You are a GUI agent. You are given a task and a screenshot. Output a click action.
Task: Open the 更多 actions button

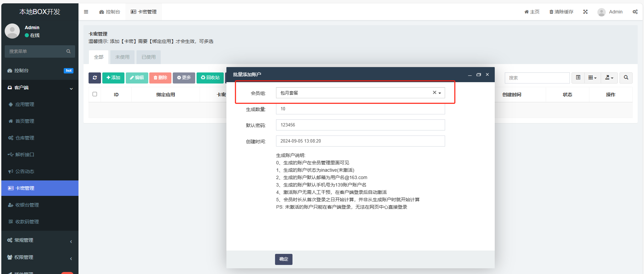click(x=184, y=78)
